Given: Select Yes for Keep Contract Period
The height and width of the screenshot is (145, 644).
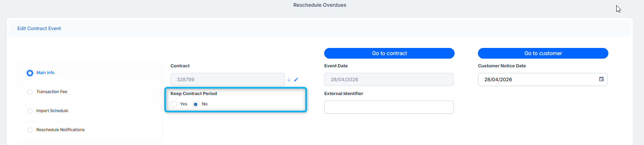Looking at the screenshot, I should [174, 104].
